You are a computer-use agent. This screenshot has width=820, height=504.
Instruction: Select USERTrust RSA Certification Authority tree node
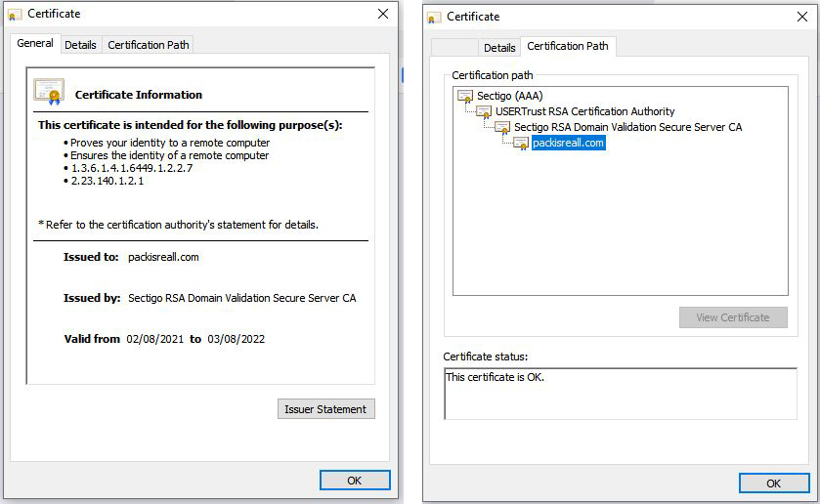584,112
